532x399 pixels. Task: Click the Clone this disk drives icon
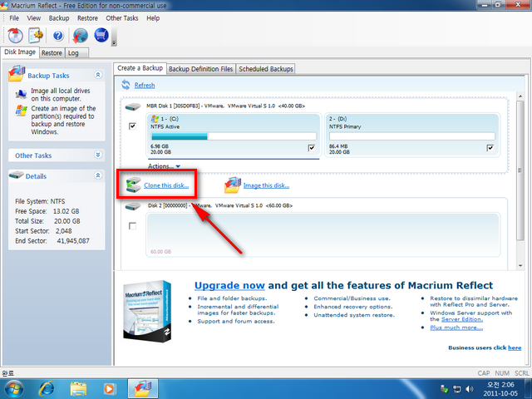coord(133,185)
